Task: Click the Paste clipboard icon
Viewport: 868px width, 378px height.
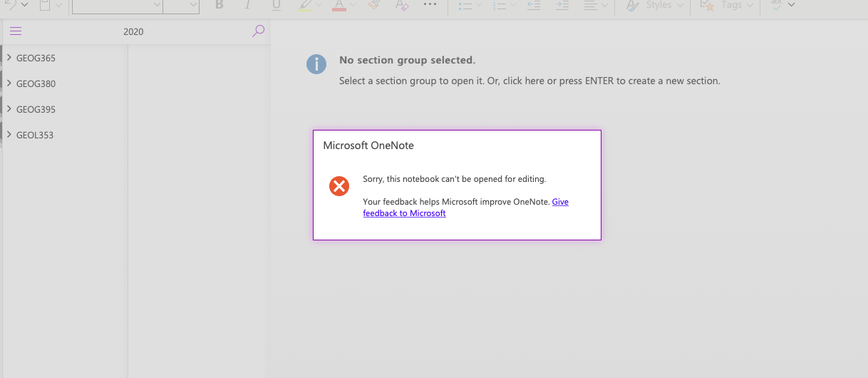Action: (x=45, y=4)
